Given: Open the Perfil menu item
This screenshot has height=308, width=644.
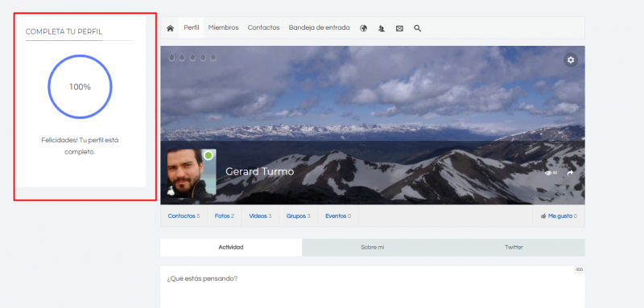Looking at the screenshot, I should (192, 28).
